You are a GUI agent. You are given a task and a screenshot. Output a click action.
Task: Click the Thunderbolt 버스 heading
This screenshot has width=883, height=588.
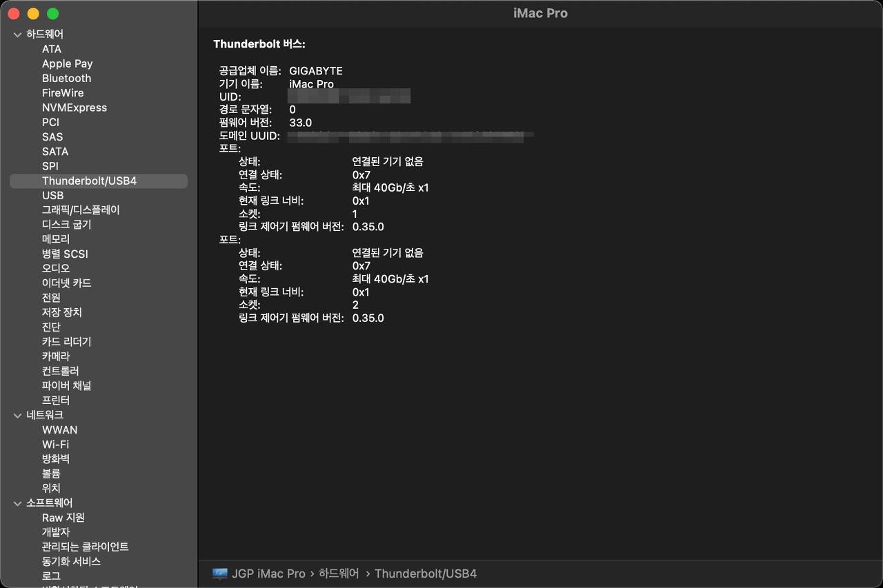pos(259,44)
